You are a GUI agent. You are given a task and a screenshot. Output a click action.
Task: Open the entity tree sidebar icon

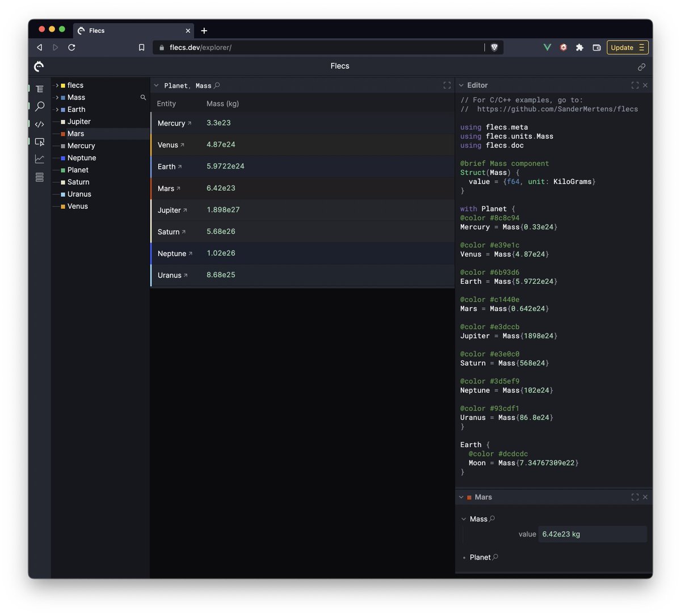point(39,89)
